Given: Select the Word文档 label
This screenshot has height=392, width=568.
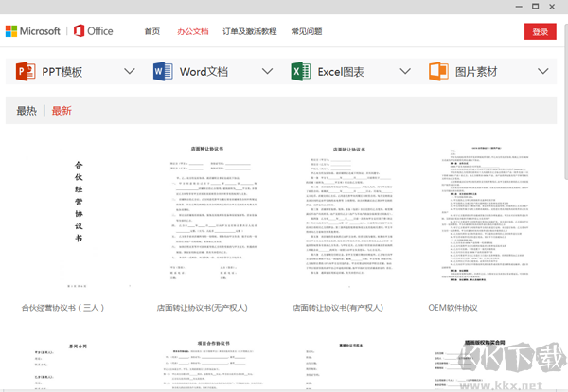Looking at the screenshot, I should tap(204, 72).
